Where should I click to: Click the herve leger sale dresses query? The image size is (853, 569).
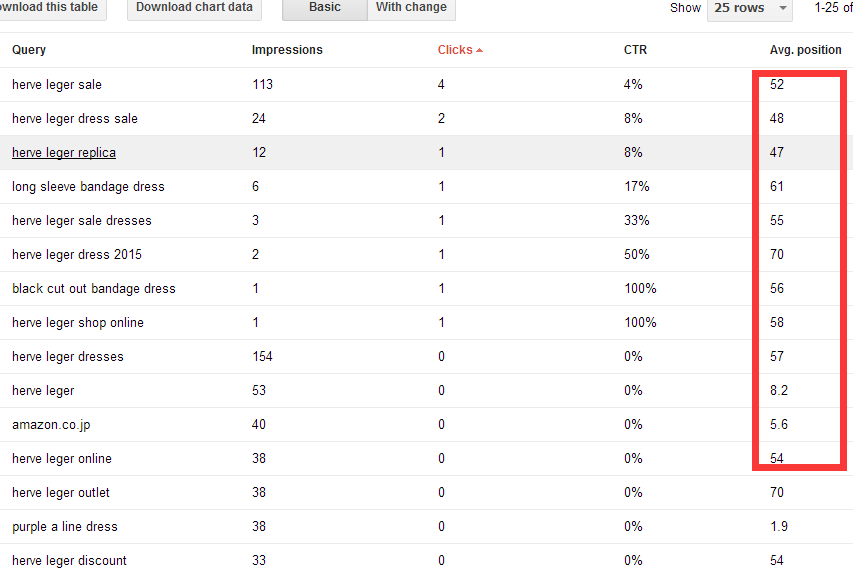[82, 221]
